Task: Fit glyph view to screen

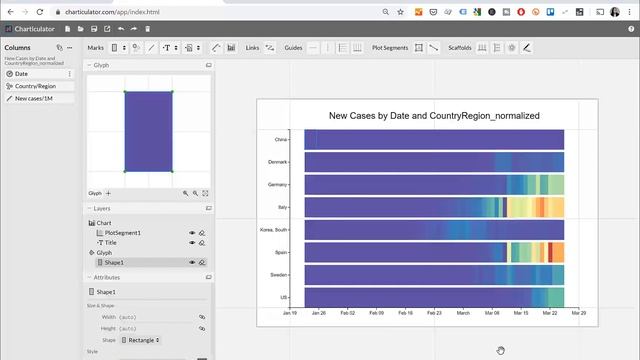Action: [205, 193]
